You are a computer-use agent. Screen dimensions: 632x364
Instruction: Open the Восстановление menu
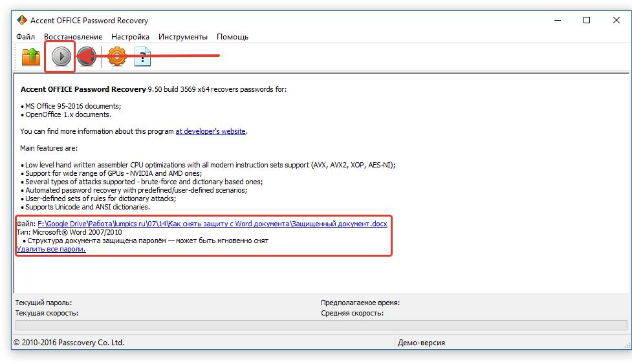[x=73, y=37]
